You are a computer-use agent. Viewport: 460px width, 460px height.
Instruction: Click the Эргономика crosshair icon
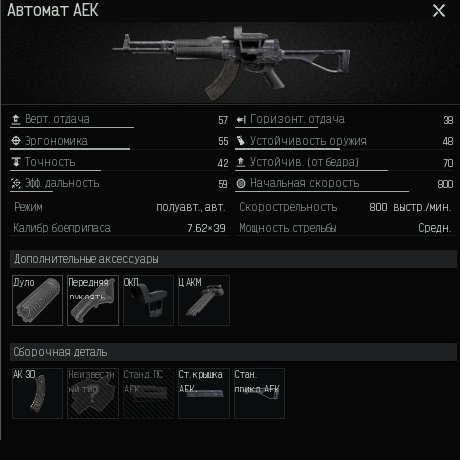[16, 141]
